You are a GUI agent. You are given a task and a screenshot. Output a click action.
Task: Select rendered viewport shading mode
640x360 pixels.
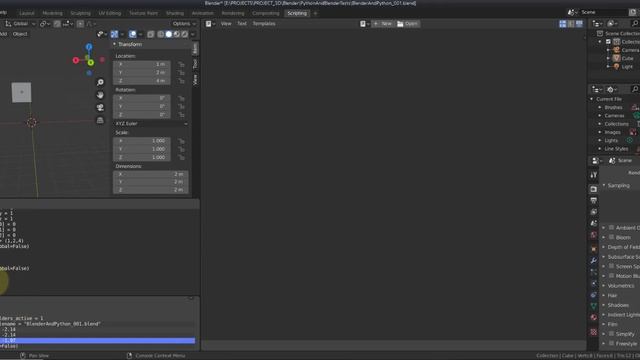pos(184,34)
